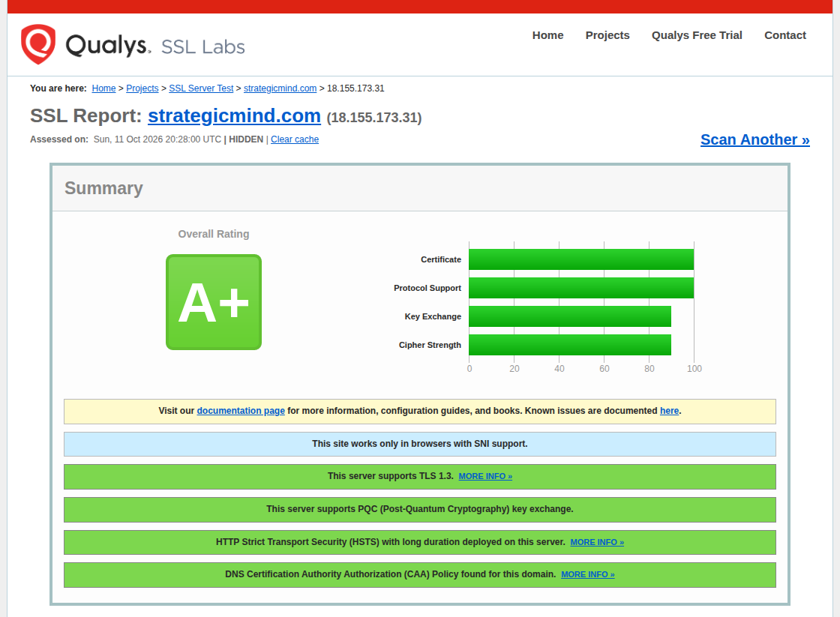Open the known issues 'here' link
Viewport: 840px width, 617px height.
[x=669, y=411]
